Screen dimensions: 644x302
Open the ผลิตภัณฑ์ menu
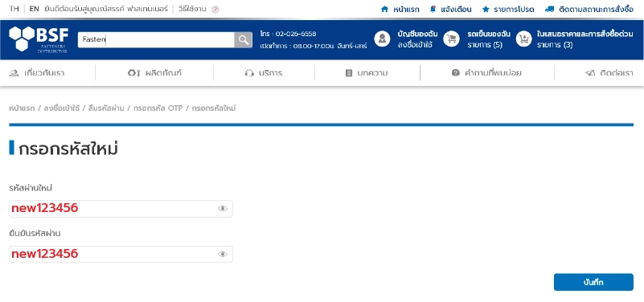click(163, 73)
